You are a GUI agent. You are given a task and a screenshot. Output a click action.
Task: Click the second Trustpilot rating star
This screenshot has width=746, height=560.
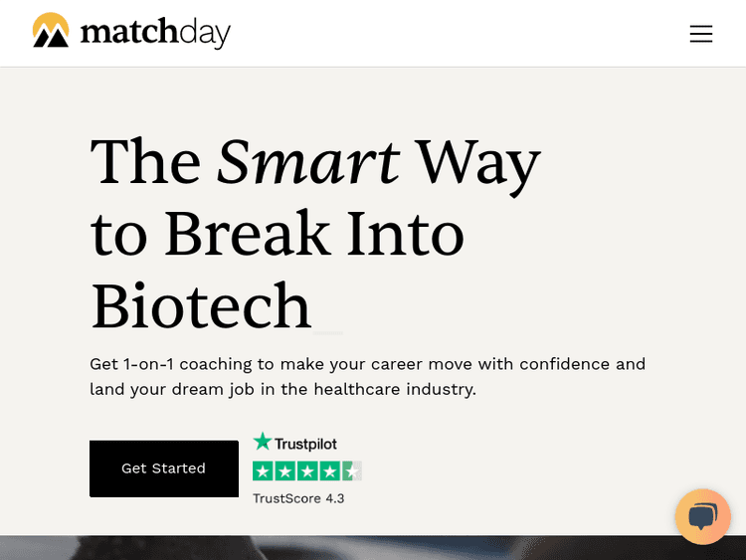click(285, 471)
